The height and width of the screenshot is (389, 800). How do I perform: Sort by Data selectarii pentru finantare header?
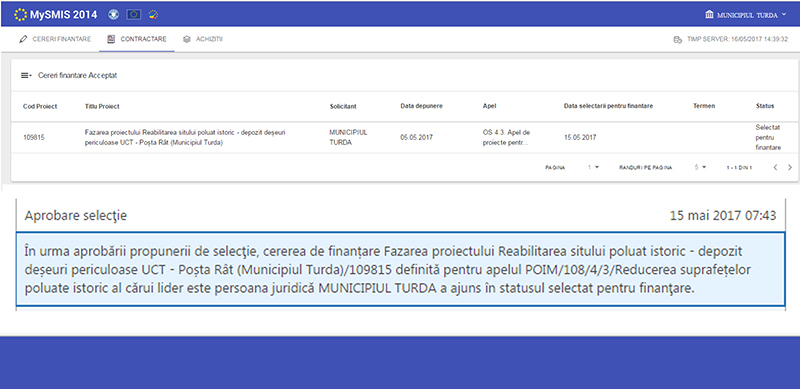(608, 106)
